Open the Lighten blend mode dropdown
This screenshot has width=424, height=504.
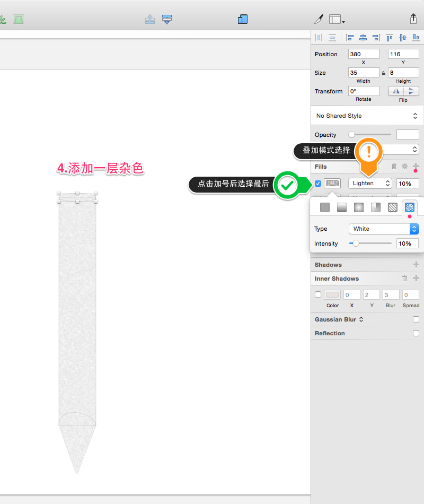point(370,183)
